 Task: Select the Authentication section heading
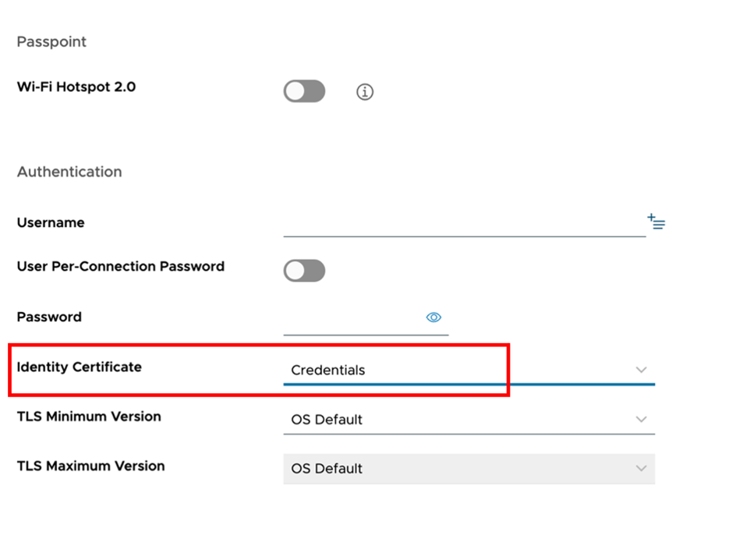(x=69, y=172)
